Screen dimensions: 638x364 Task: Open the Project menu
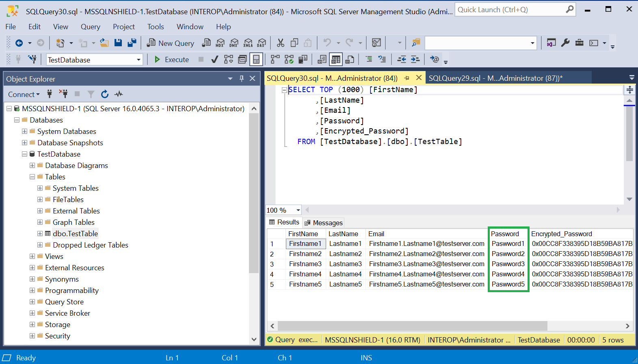(x=124, y=27)
